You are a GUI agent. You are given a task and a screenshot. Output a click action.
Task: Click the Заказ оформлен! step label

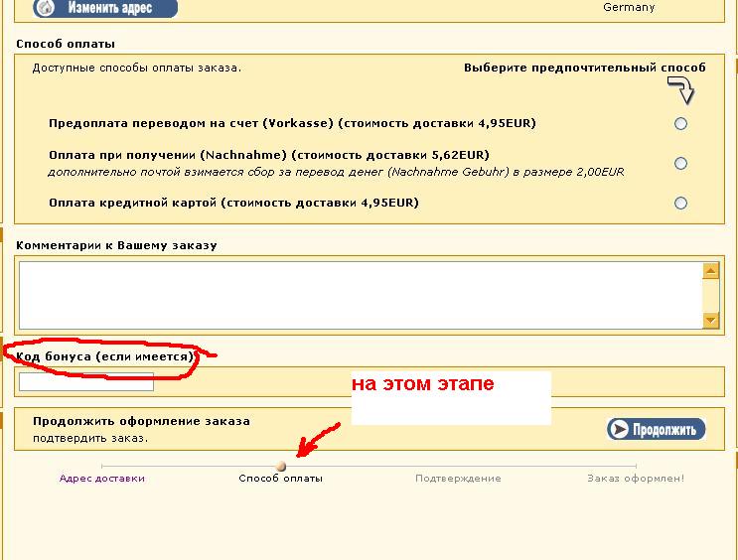coord(636,479)
